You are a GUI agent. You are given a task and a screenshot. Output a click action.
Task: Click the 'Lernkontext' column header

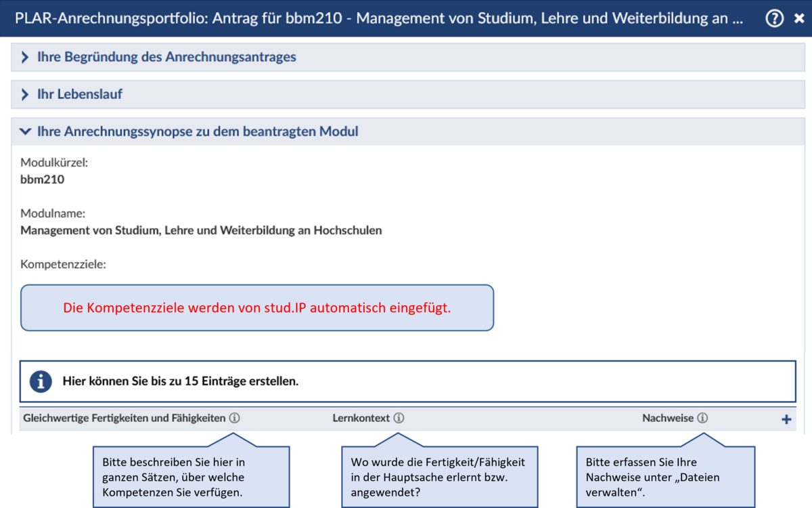coord(361,419)
